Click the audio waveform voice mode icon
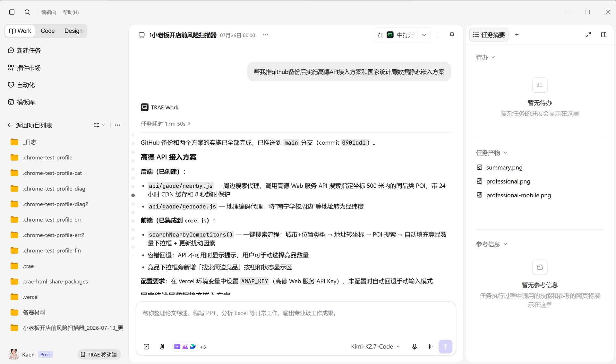This screenshot has height=364, width=616. [430, 347]
